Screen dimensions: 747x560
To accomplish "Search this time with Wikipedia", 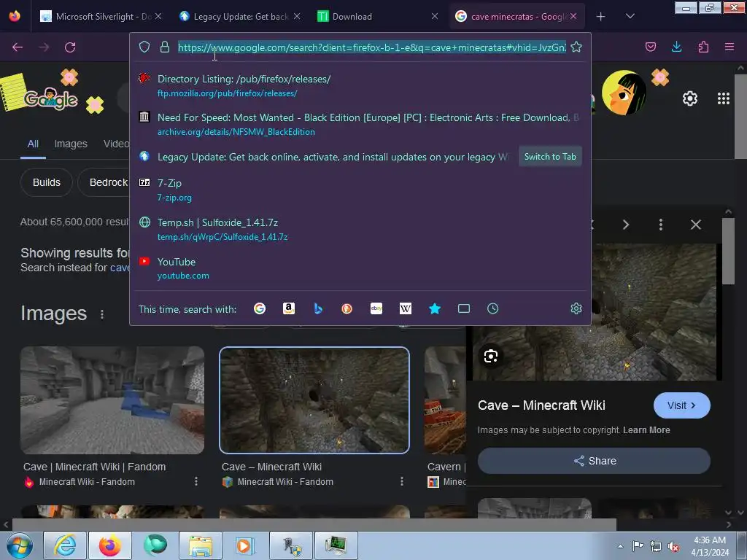I will click(x=406, y=308).
